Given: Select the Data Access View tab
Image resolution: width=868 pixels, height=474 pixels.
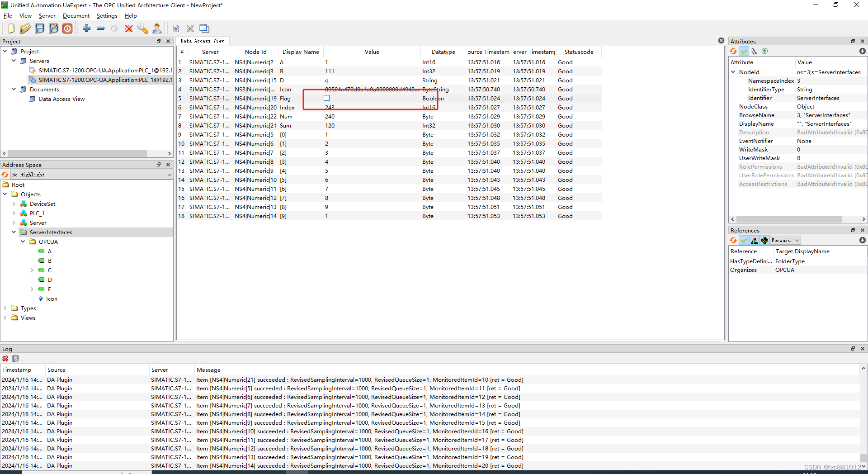Looking at the screenshot, I should (x=202, y=41).
